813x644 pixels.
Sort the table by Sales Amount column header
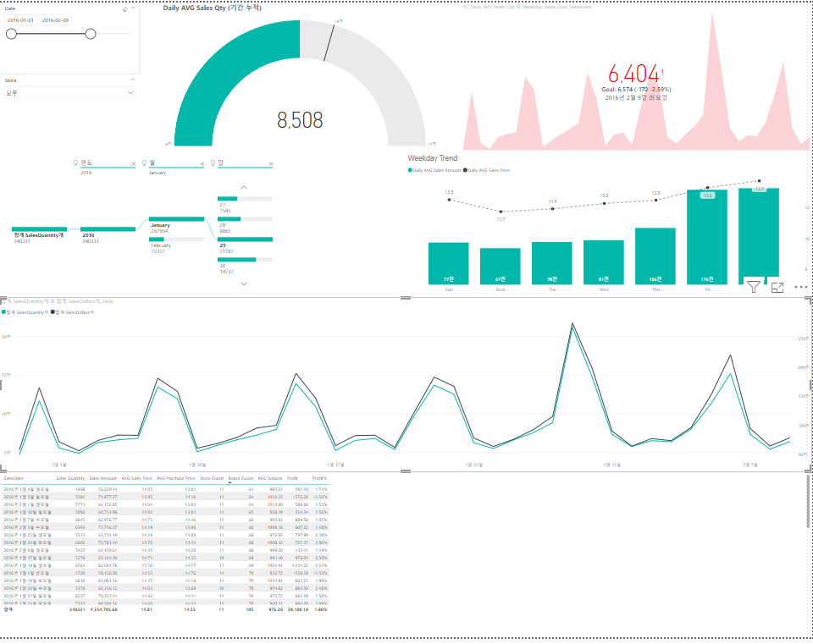(103, 478)
